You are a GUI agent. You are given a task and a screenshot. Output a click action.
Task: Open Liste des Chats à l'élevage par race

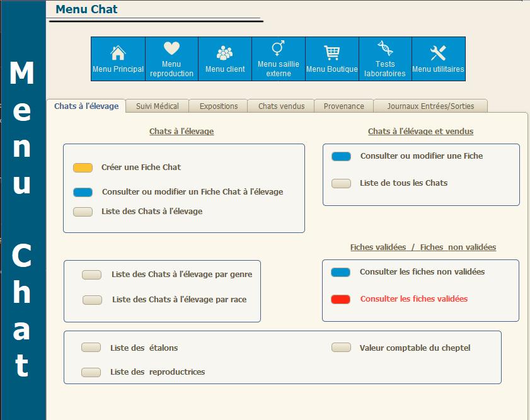[x=92, y=300]
